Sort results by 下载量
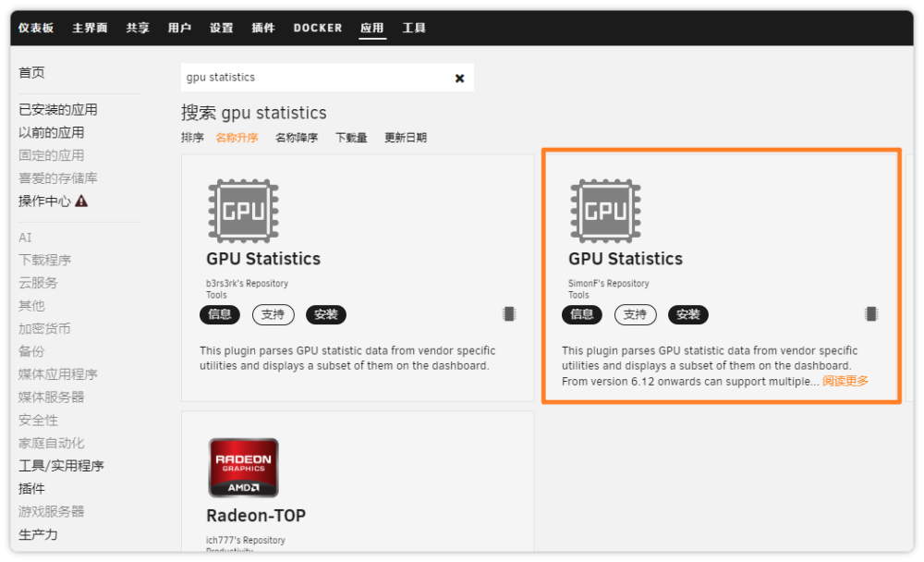 click(x=351, y=138)
